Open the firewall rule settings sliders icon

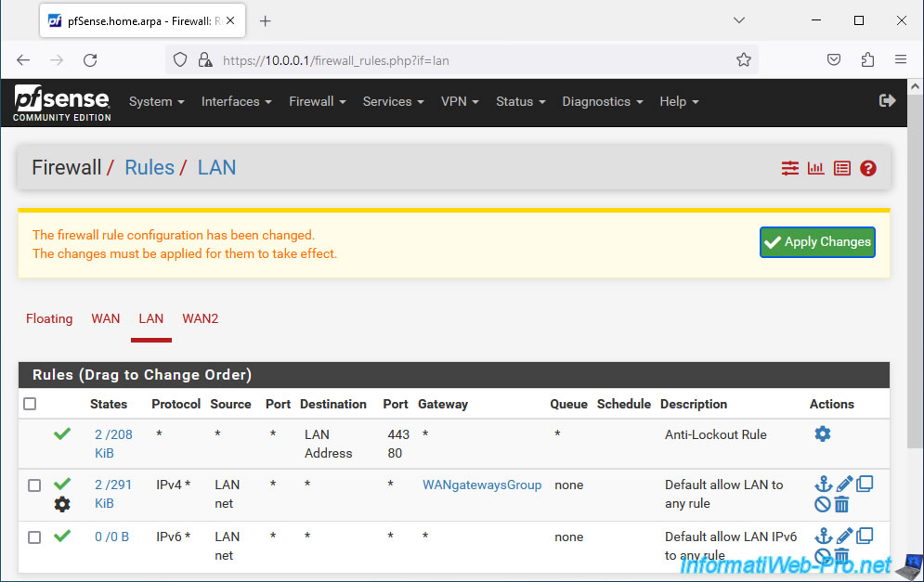(x=789, y=169)
